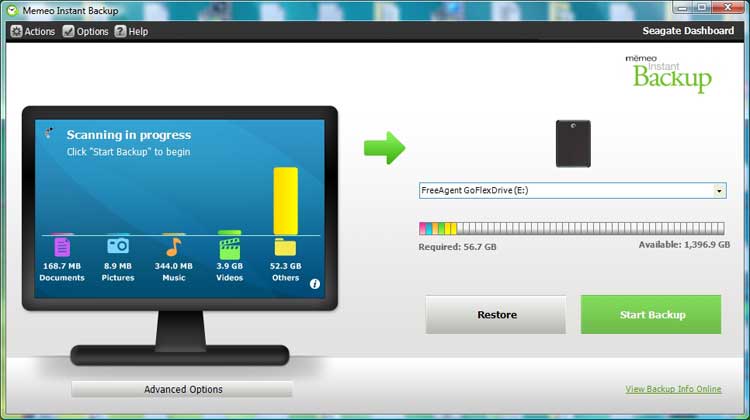Click the 'Available: 1,396.9 GB' text

point(684,244)
